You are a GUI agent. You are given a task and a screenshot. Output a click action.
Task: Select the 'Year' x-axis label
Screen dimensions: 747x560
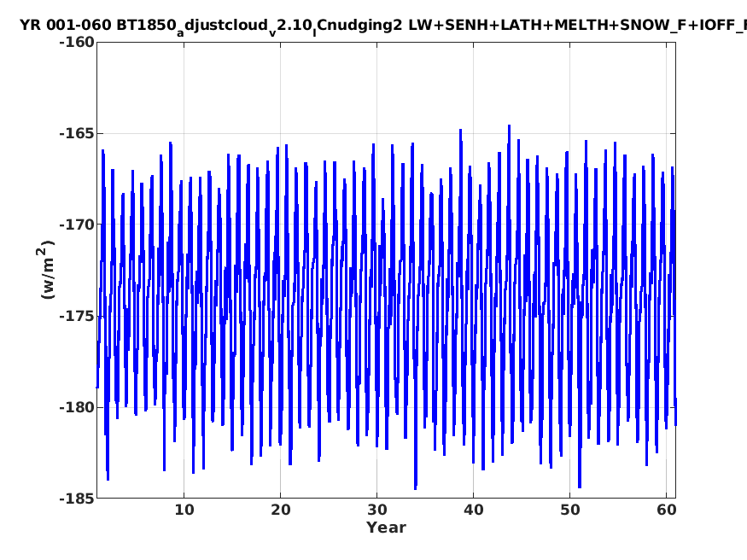coord(386,528)
